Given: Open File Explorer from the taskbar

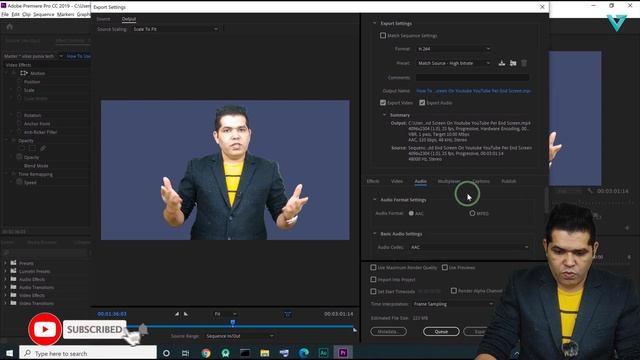Looking at the screenshot, I should (x=264, y=353).
